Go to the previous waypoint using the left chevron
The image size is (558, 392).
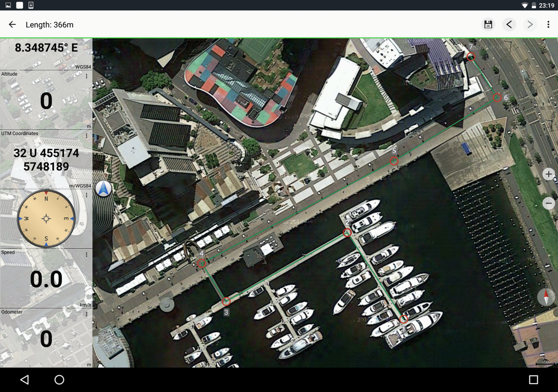coord(509,24)
